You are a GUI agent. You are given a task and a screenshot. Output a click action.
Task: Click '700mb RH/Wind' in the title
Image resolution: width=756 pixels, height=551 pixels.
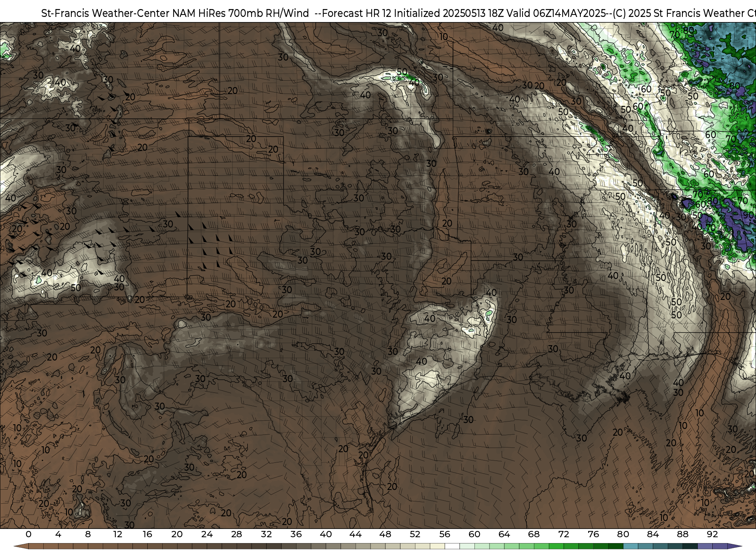click(269, 13)
